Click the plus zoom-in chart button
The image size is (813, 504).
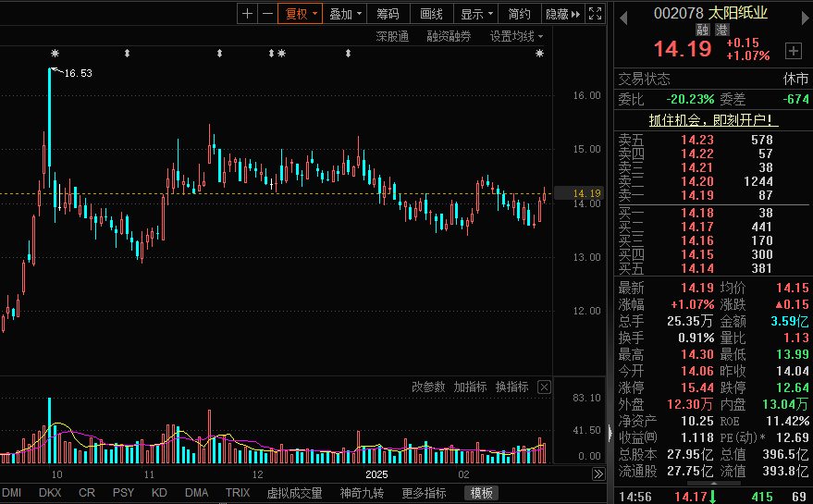(x=247, y=14)
